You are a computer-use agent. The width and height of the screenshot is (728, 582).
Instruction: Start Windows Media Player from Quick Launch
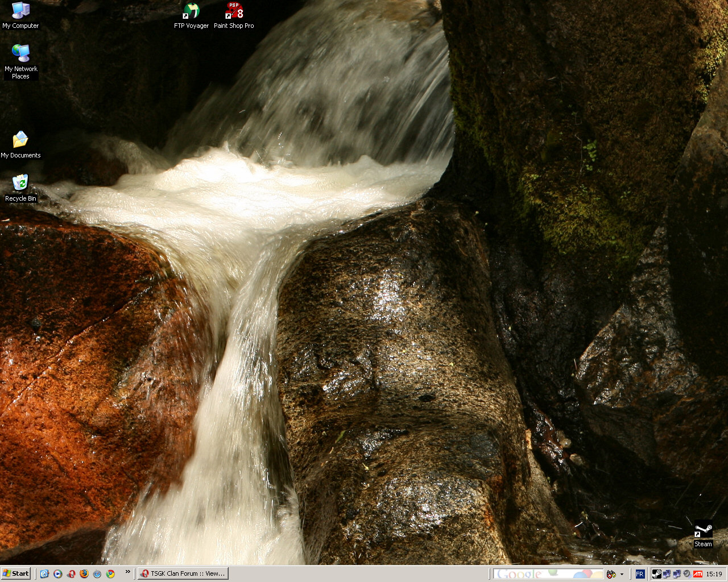coord(58,573)
